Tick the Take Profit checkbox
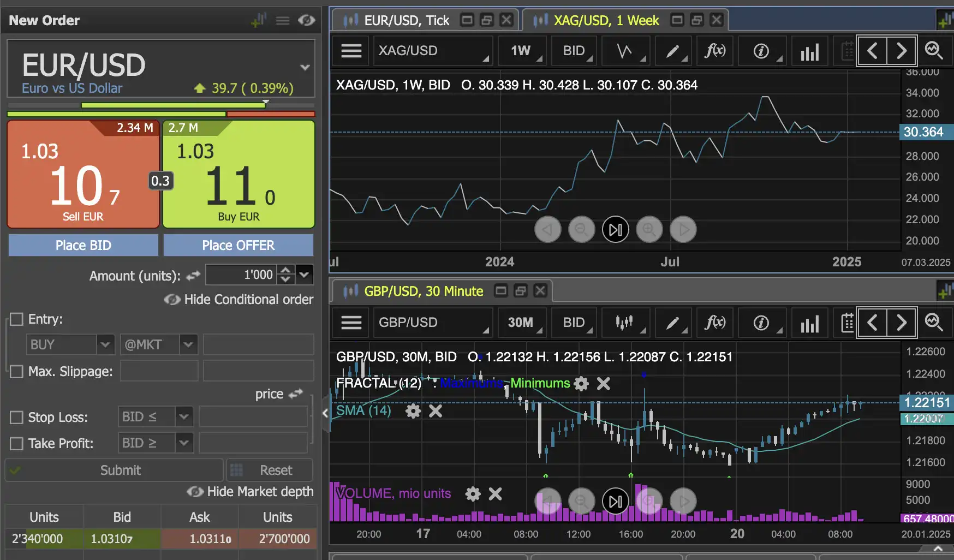The height and width of the screenshot is (560, 954). tap(17, 444)
